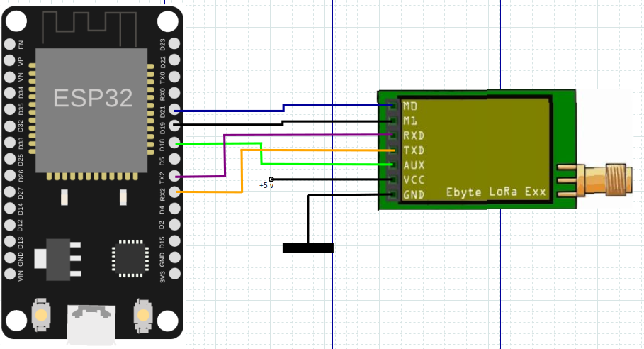Viewport: 644px width, 349px height.
Task: Click the push button left of the USB port
Action: point(41,315)
